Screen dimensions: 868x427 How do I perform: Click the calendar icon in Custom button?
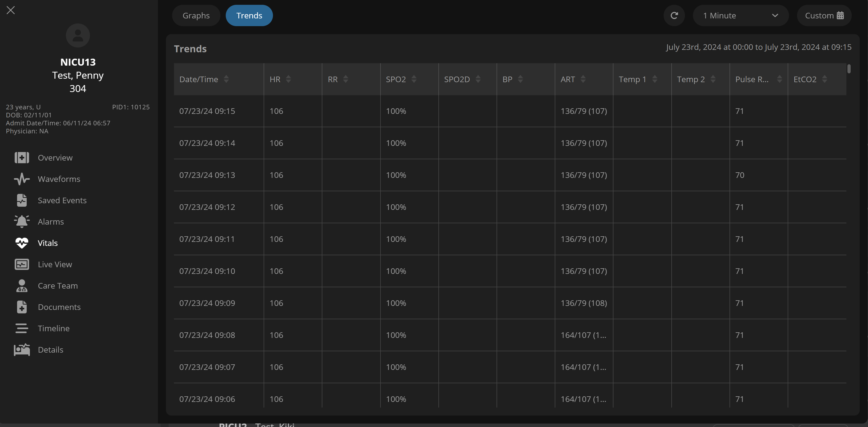840,15
